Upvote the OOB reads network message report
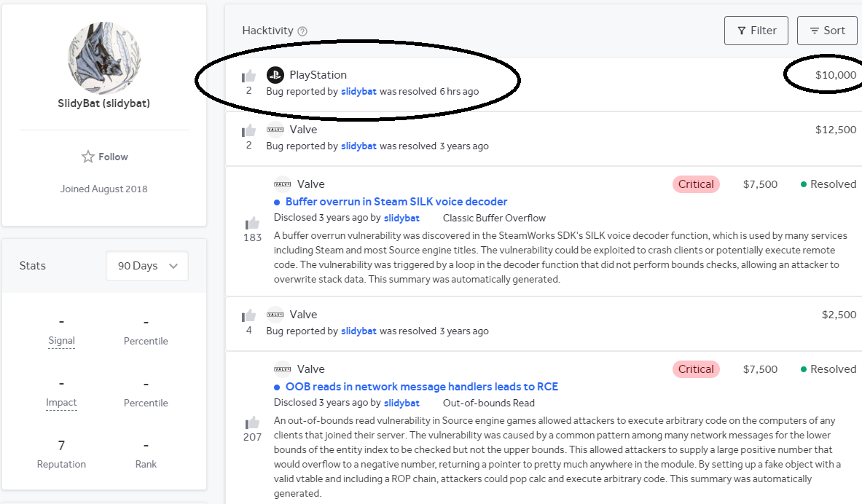Screen dimensions: 862x504 253,422
